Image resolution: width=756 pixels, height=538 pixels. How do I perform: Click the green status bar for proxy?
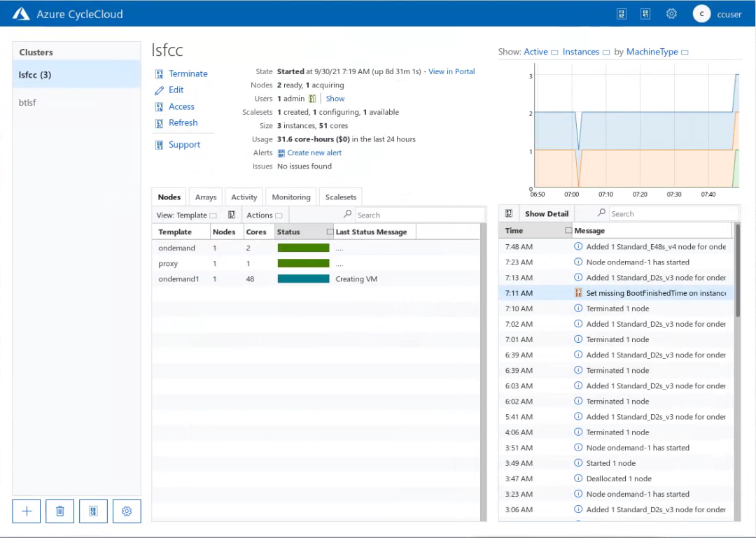[303, 263]
